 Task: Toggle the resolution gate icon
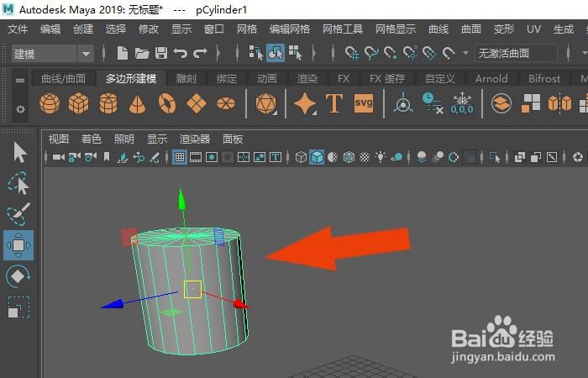pyautogui.click(x=212, y=157)
